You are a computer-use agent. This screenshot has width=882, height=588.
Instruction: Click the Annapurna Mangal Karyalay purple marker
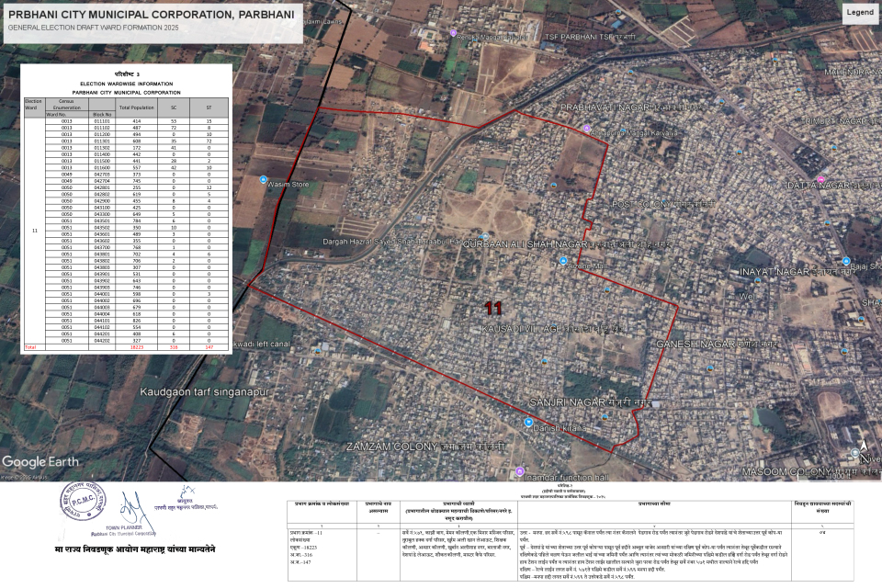(x=587, y=129)
